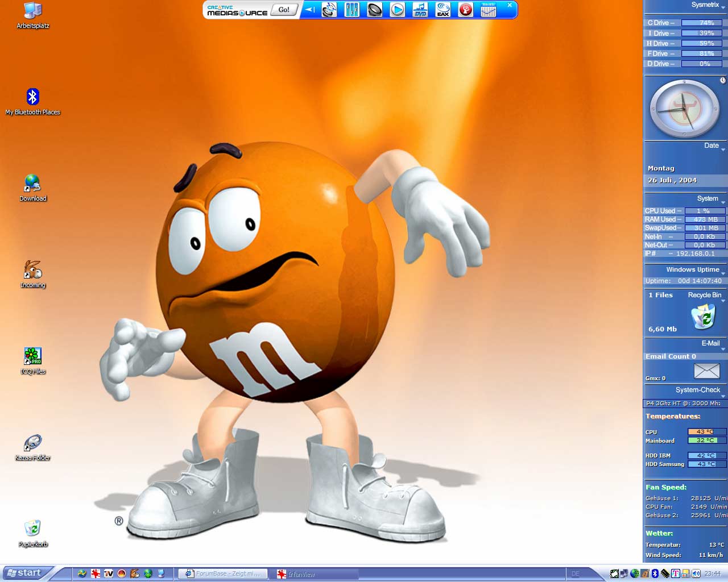The height and width of the screenshot is (582, 728).
Task: Open the MediaSource speaker surround icon
Action: point(329,10)
